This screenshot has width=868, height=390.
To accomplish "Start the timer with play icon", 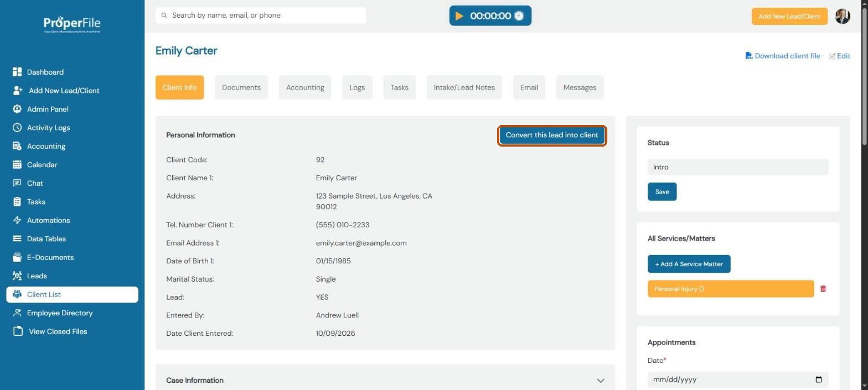I will click(x=459, y=16).
